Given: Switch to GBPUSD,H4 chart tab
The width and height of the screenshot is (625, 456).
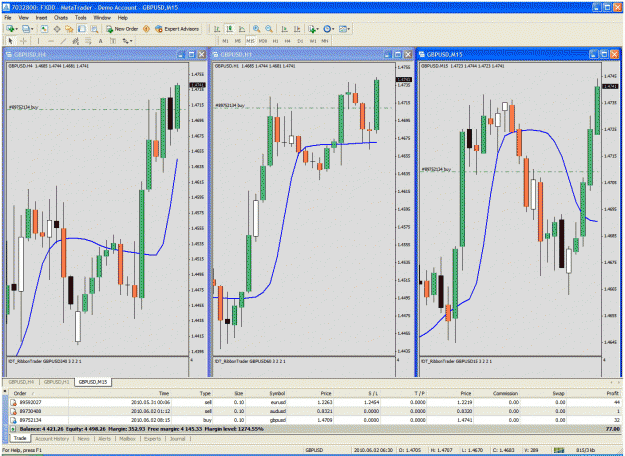Looking at the screenshot, I should coord(21,382).
